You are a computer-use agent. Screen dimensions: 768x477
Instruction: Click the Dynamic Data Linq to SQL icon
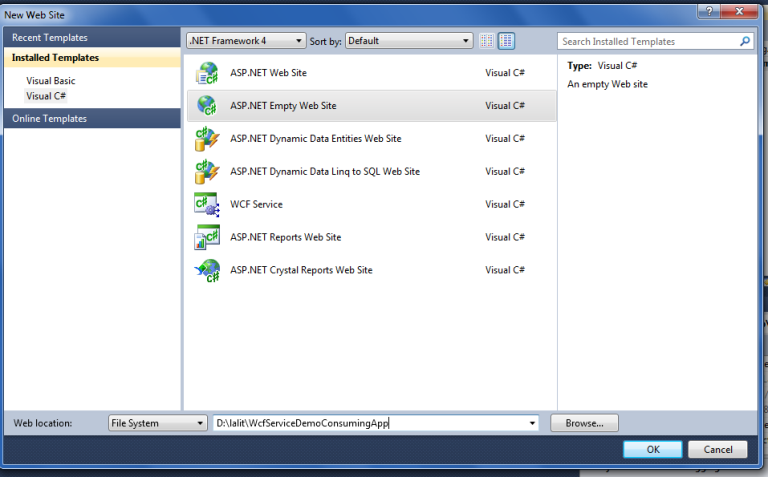[x=207, y=171]
